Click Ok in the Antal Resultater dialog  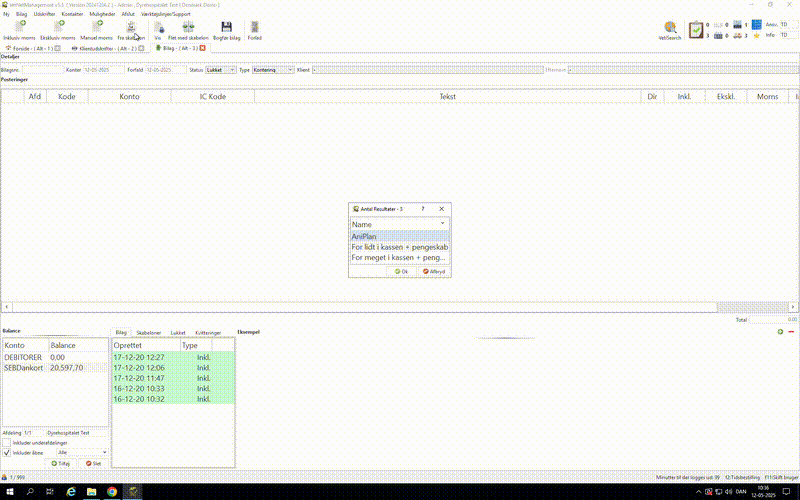tap(401, 271)
